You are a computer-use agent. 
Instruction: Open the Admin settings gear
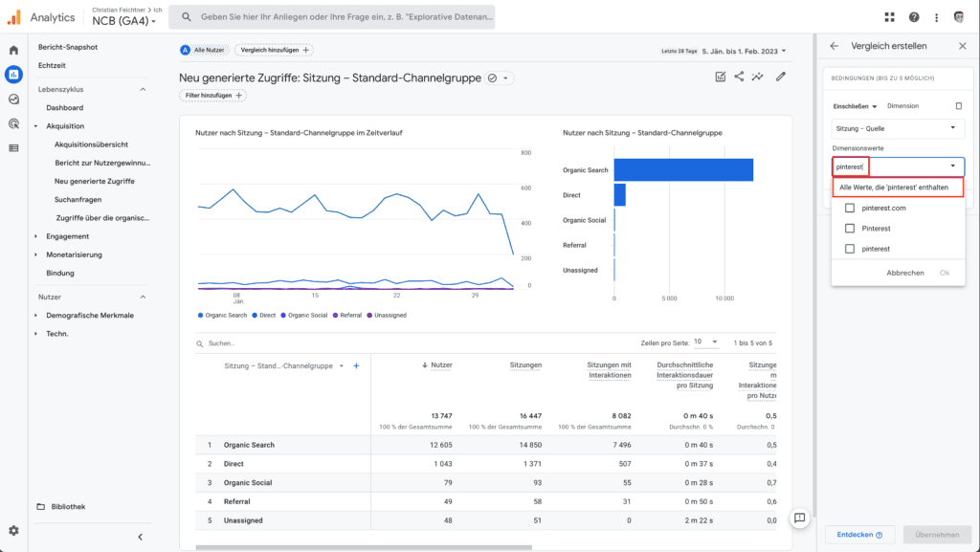(13, 530)
